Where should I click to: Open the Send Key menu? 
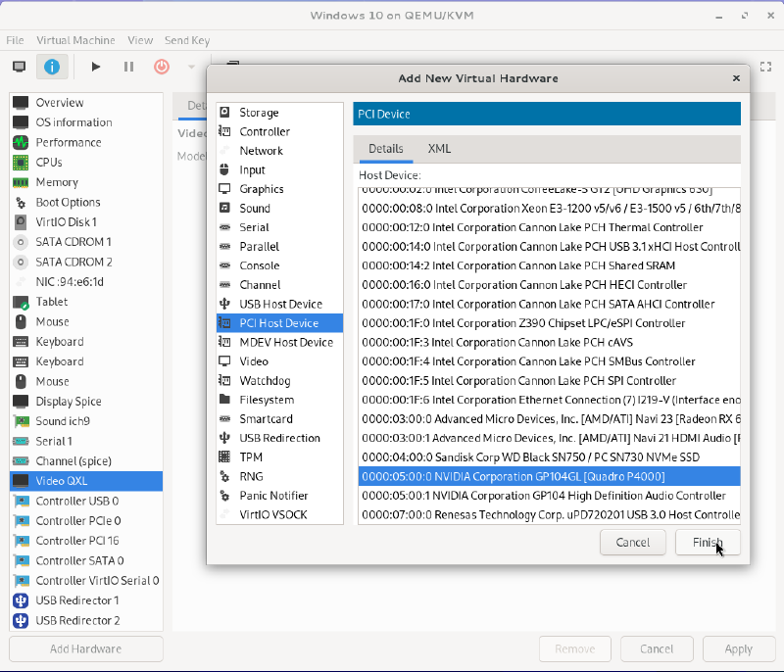coord(187,40)
